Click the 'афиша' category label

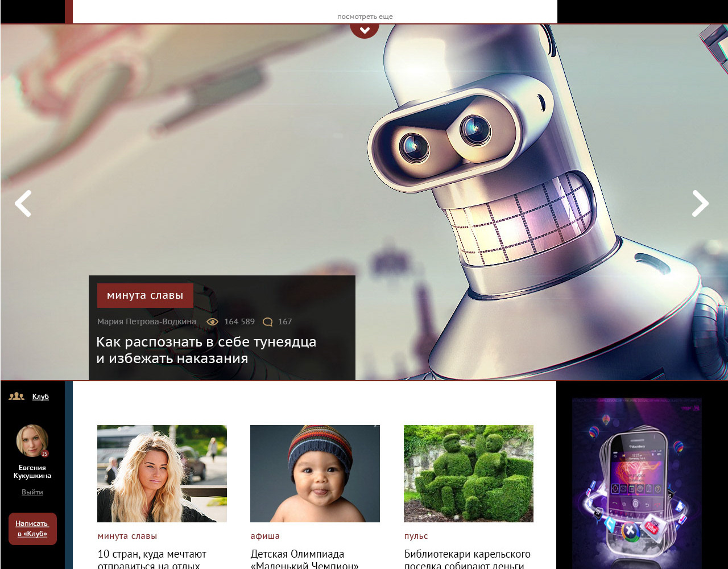point(265,536)
